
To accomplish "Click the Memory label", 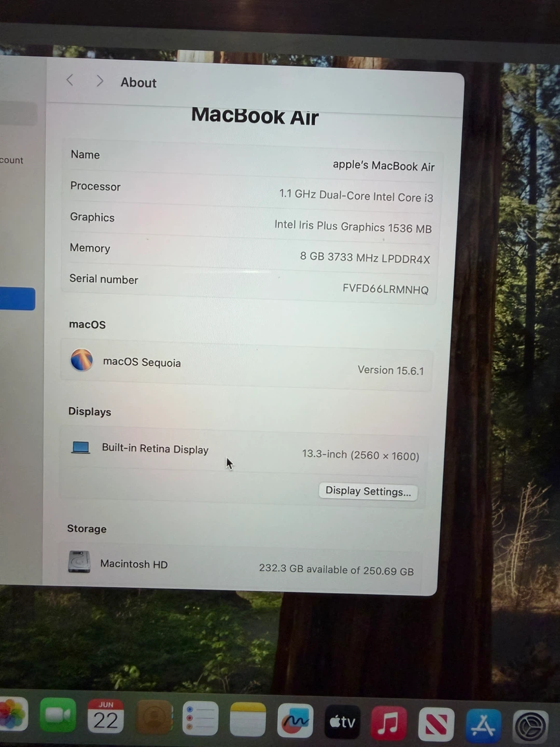I will click(90, 248).
